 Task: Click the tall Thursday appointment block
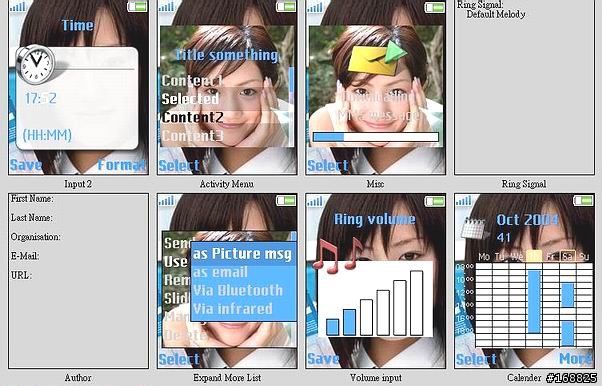click(x=534, y=302)
